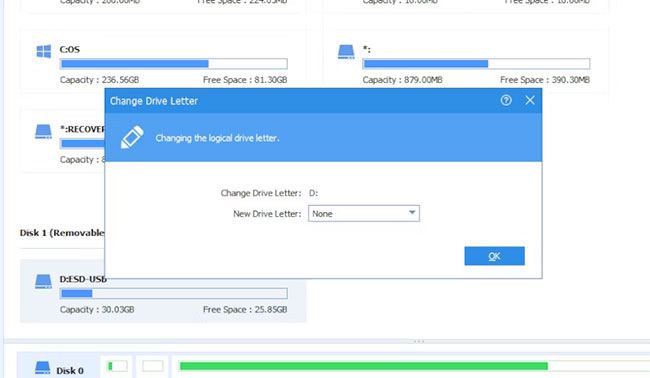Viewport: 650px width, 378px height.
Task: Confirm with the OK button
Action: coord(495,256)
